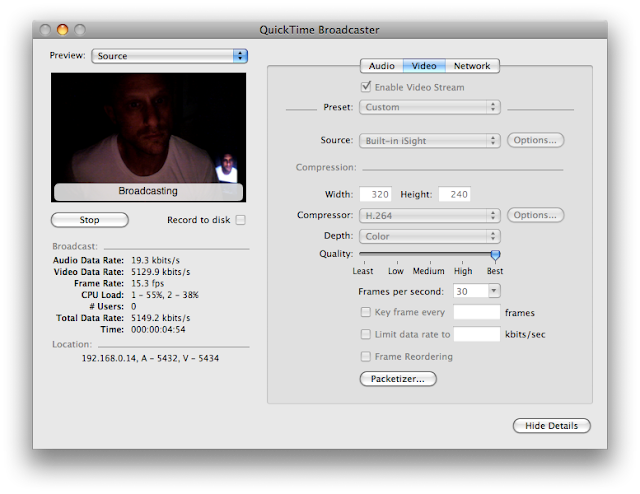Click the Quality slider handle

click(495, 256)
